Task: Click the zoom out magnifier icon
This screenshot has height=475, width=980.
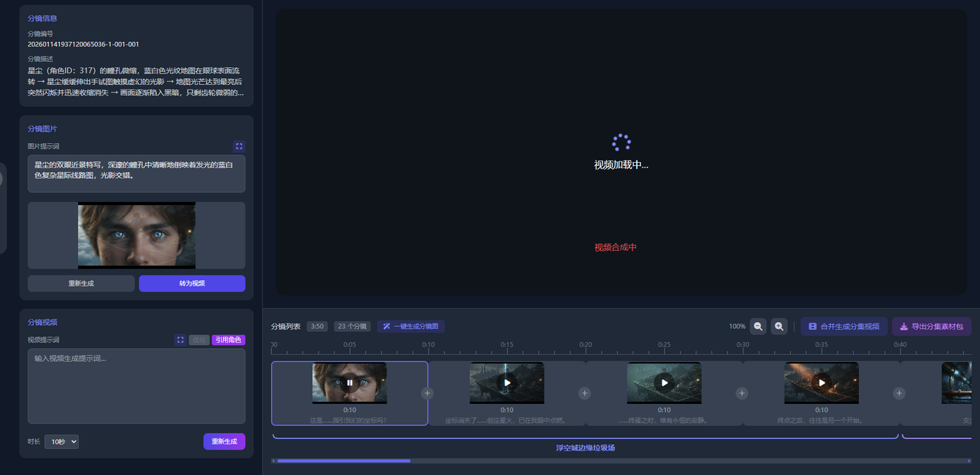Action: (x=758, y=327)
